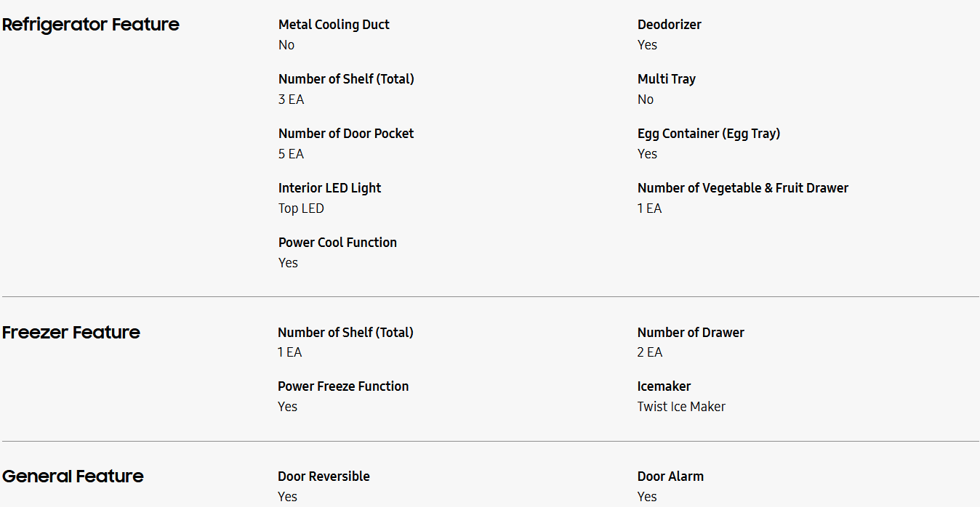Click the refrigerator's Number of Shelf (Total) label
The width and height of the screenshot is (980, 507).
(x=346, y=79)
